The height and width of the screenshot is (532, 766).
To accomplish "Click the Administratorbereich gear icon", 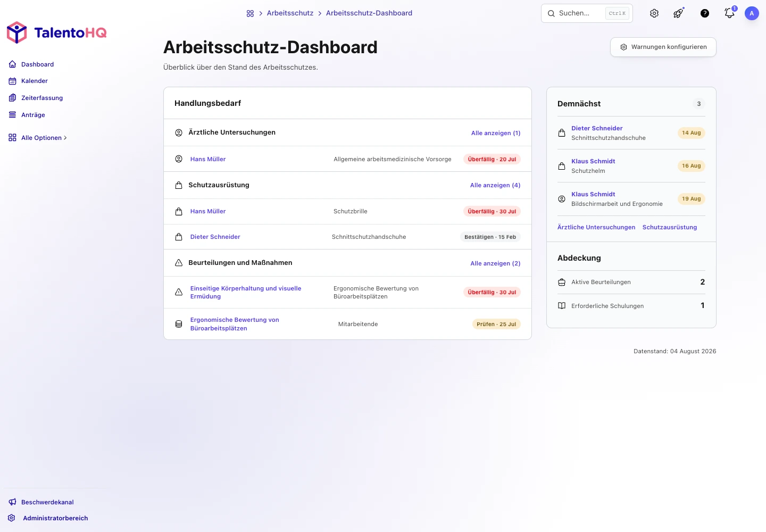I will coord(11,518).
